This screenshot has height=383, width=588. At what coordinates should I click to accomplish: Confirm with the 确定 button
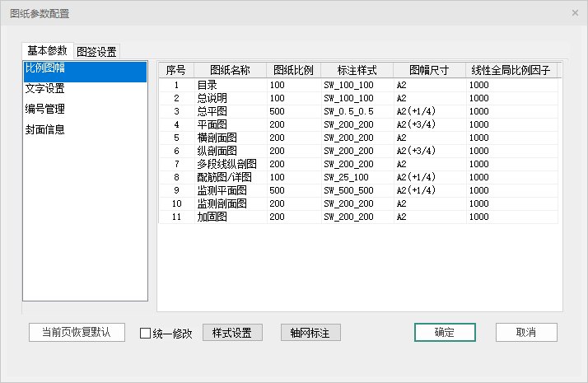point(444,333)
